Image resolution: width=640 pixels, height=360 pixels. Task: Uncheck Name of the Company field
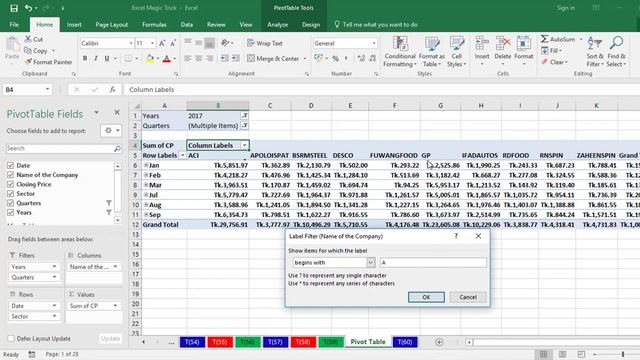[11, 175]
